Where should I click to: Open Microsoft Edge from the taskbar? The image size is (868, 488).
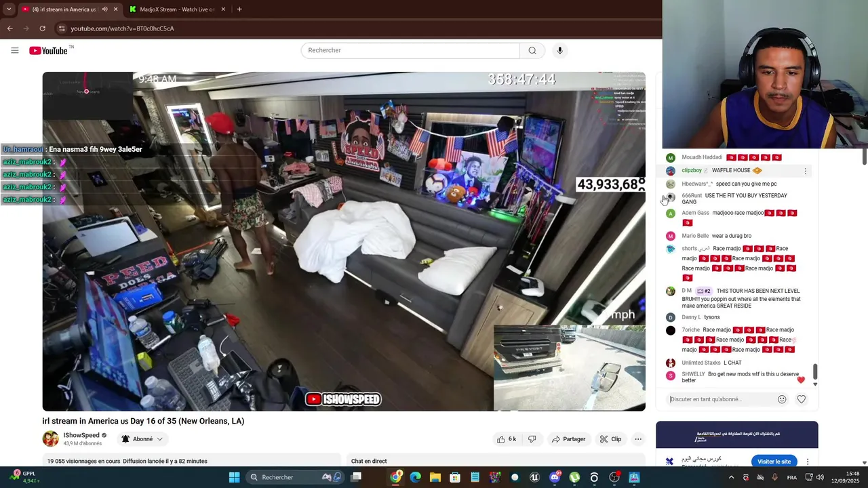coord(416,477)
